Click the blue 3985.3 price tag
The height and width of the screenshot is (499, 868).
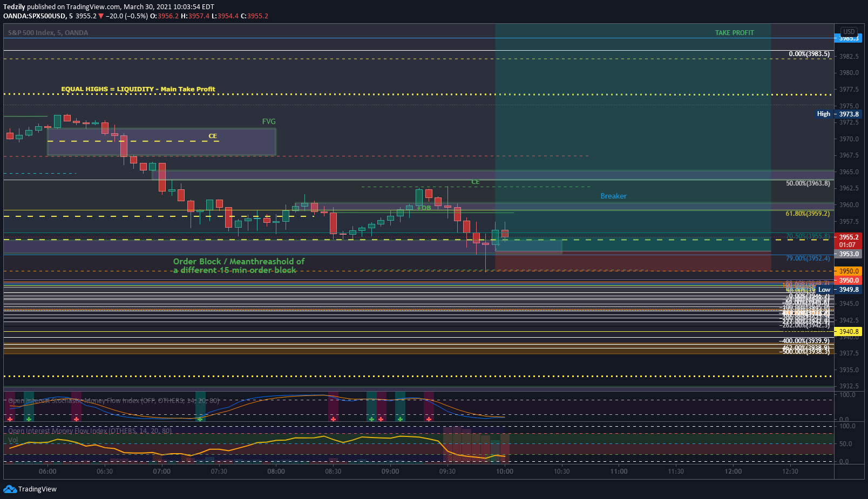[x=849, y=38]
